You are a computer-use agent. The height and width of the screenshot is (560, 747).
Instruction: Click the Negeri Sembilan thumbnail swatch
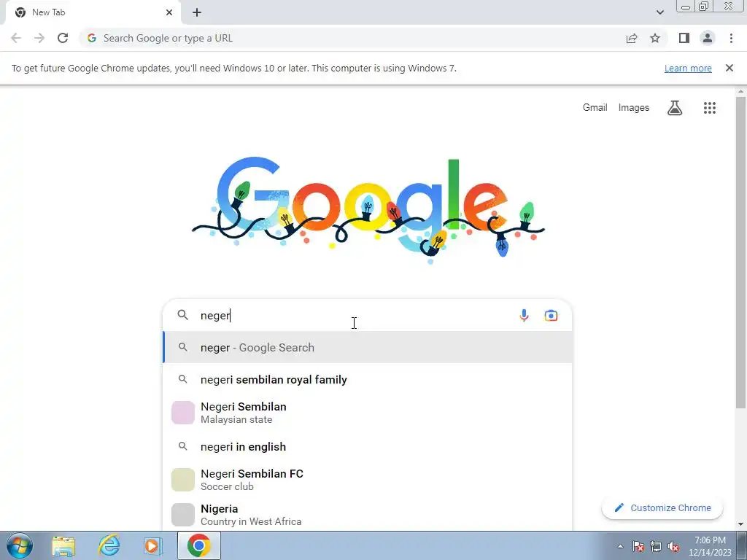[183, 413]
